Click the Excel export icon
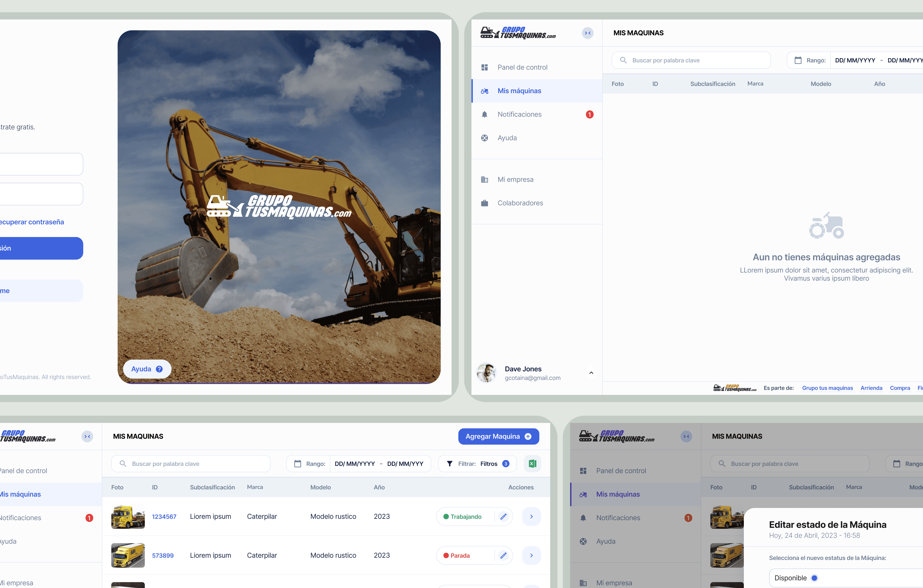The image size is (923, 588). (532, 464)
